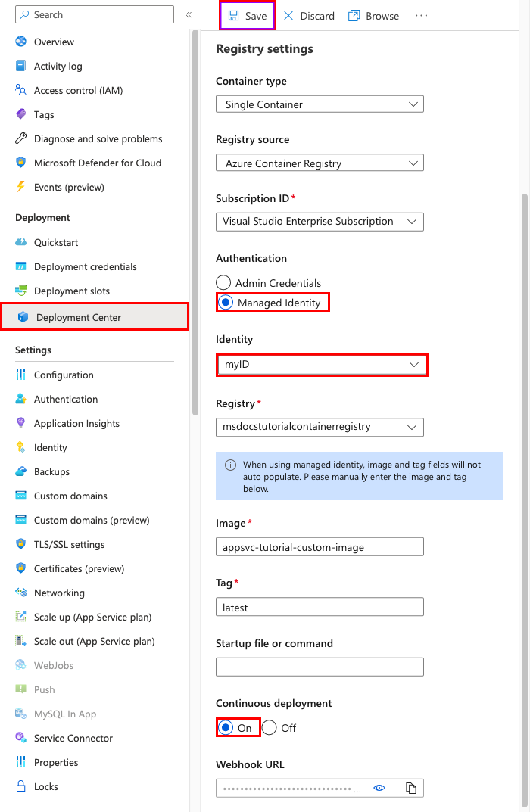The height and width of the screenshot is (812, 530).
Task: Open Deployment slots in sidebar
Action: [71, 291]
